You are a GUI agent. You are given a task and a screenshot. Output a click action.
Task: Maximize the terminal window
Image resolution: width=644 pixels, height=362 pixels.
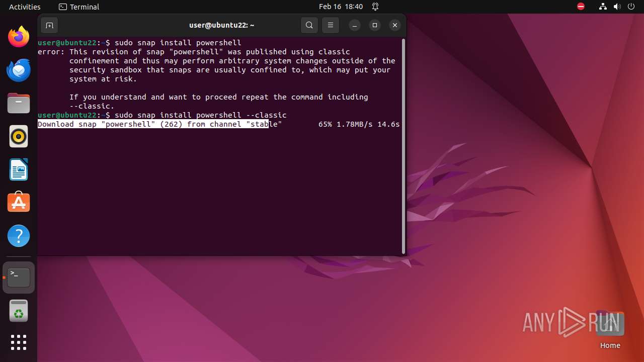(375, 25)
